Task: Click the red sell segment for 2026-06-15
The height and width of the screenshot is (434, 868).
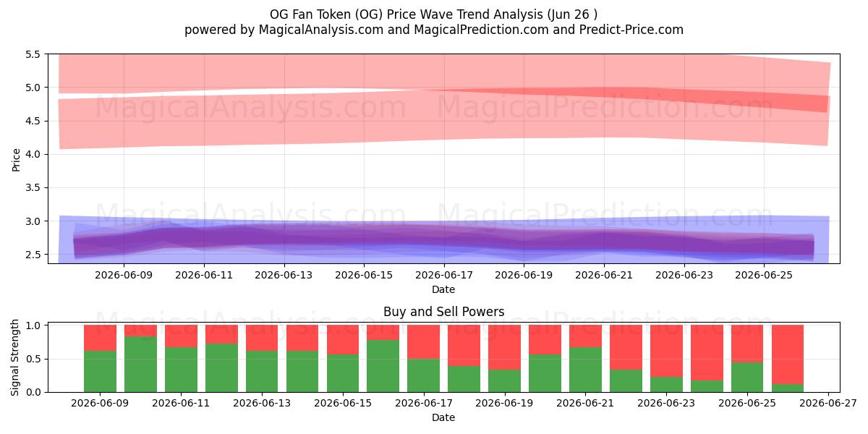Action: pyautogui.click(x=343, y=339)
